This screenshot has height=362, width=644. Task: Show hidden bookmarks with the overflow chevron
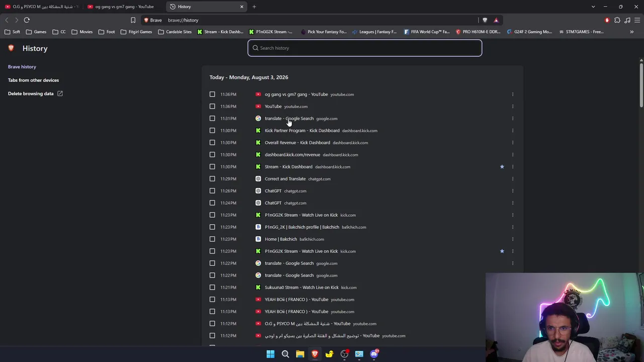click(x=632, y=32)
